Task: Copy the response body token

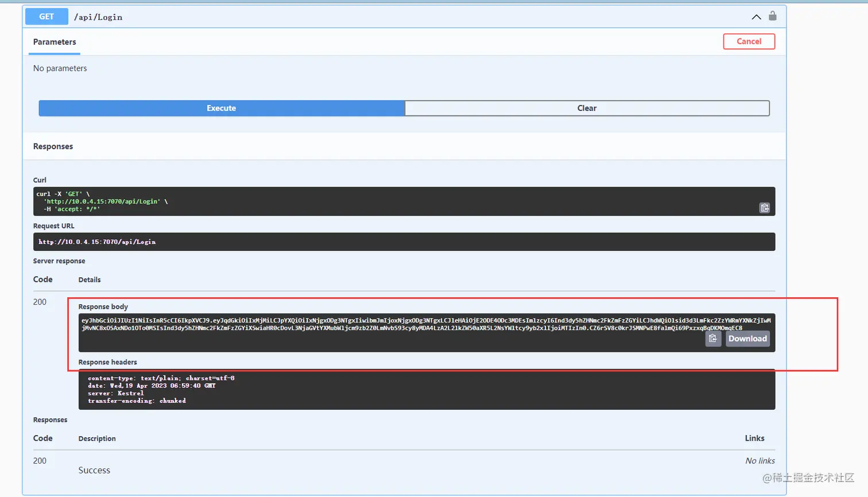Action: [713, 339]
